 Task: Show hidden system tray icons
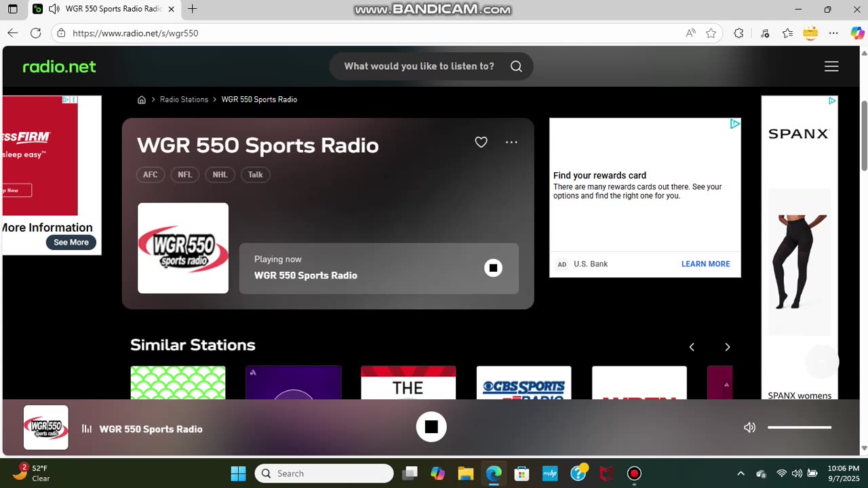(x=741, y=473)
